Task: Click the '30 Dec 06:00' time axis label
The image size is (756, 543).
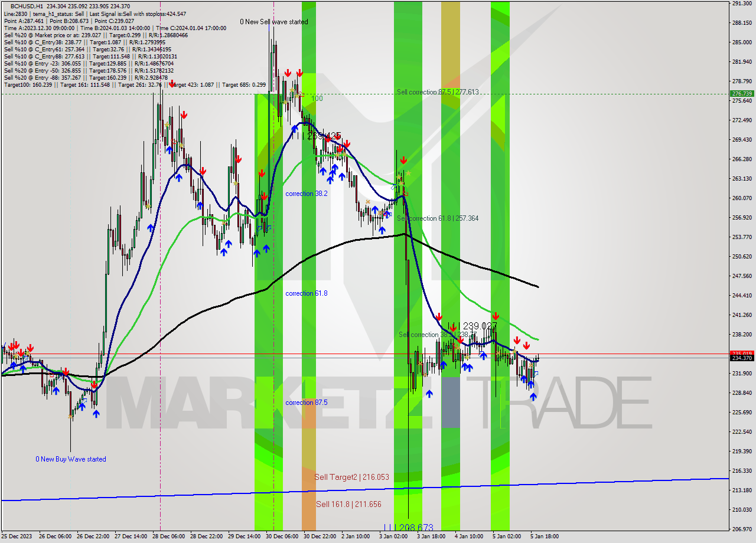Action: click(282, 537)
